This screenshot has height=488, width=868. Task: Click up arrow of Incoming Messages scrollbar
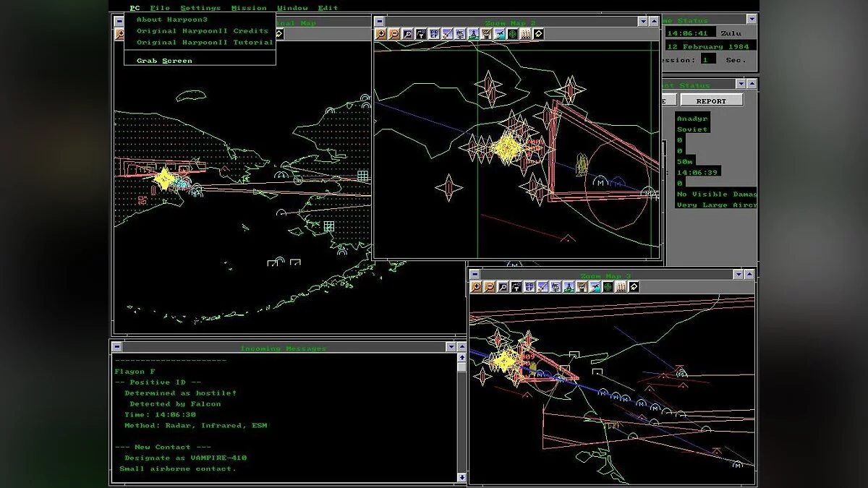[x=461, y=357]
